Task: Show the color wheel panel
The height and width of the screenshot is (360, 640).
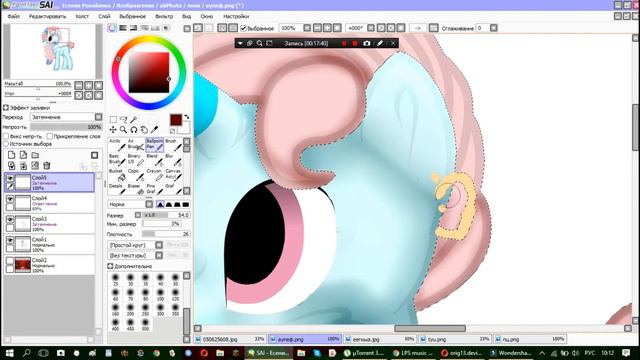Action: (112, 28)
